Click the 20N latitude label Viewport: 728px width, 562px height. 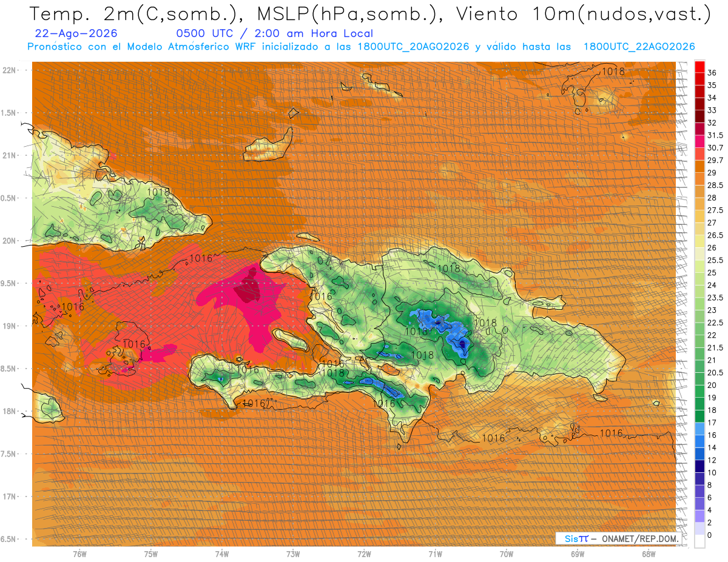(9, 241)
